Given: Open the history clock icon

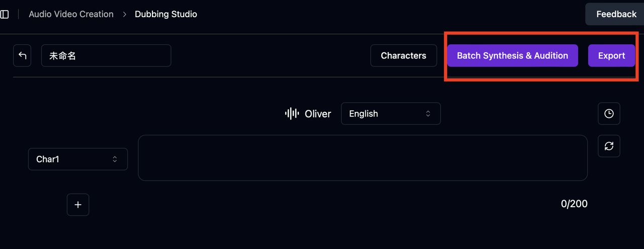Looking at the screenshot, I should pyautogui.click(x=609, y=113).
